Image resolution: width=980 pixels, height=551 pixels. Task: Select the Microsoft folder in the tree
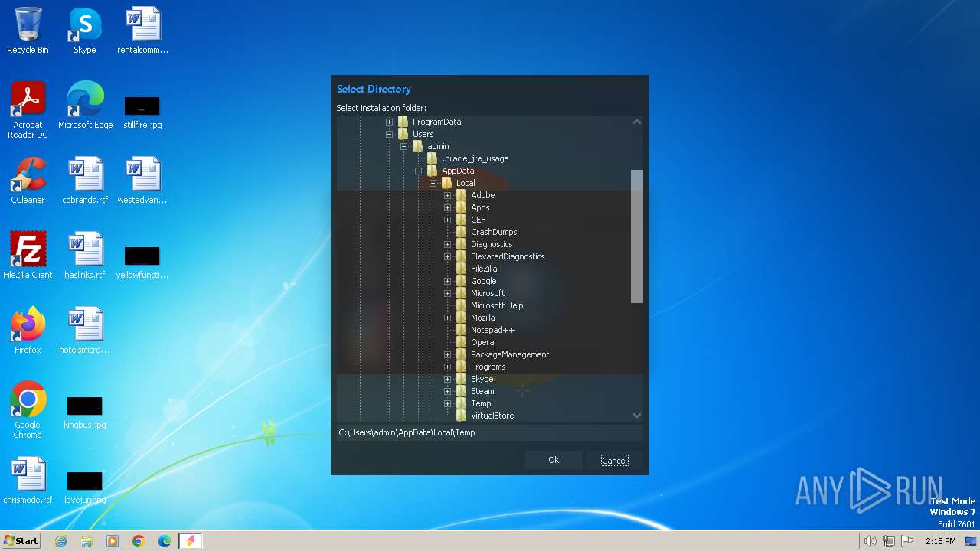(488, 293)
